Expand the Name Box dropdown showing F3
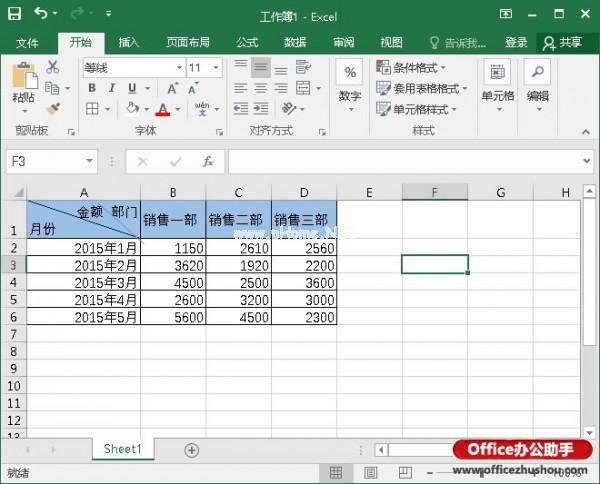 coord(89,161)
